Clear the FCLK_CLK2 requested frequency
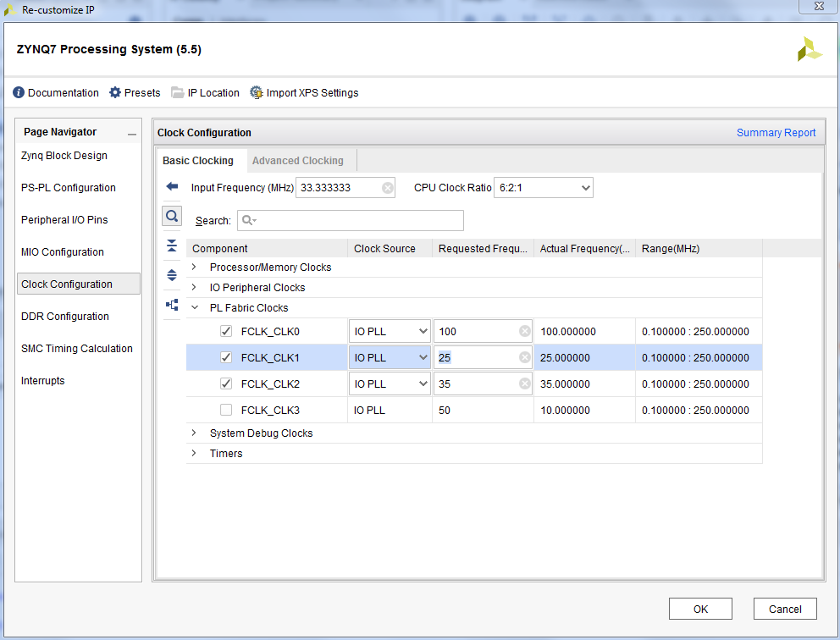The height and width of the screenshot is (640, 840). coord(525,384)
